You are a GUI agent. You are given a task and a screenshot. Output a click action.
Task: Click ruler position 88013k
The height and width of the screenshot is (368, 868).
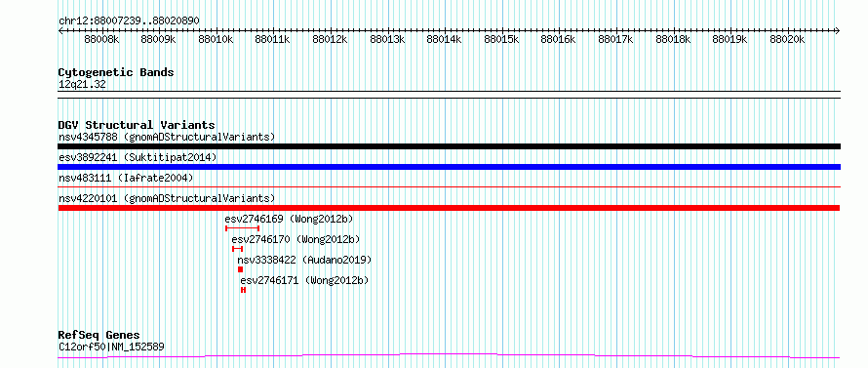tap(387, 39)
